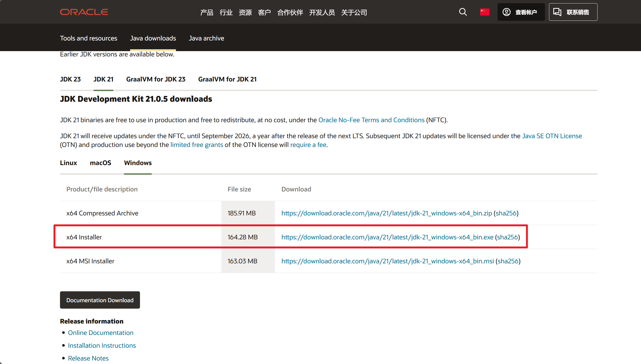Select the JDK 23 tab
The height and width of the screenshot is (364, 641).
(70, 79)
